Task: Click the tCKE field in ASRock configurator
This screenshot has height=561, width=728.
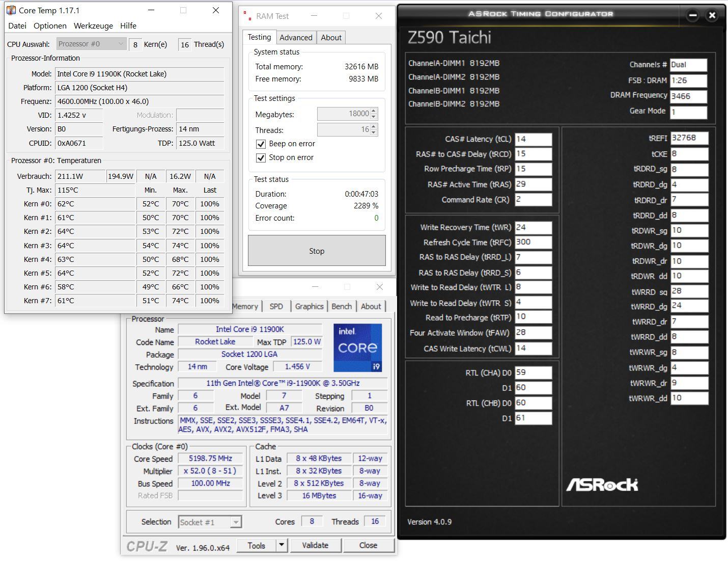Action: pyautogui.click(x=689, y=154)
